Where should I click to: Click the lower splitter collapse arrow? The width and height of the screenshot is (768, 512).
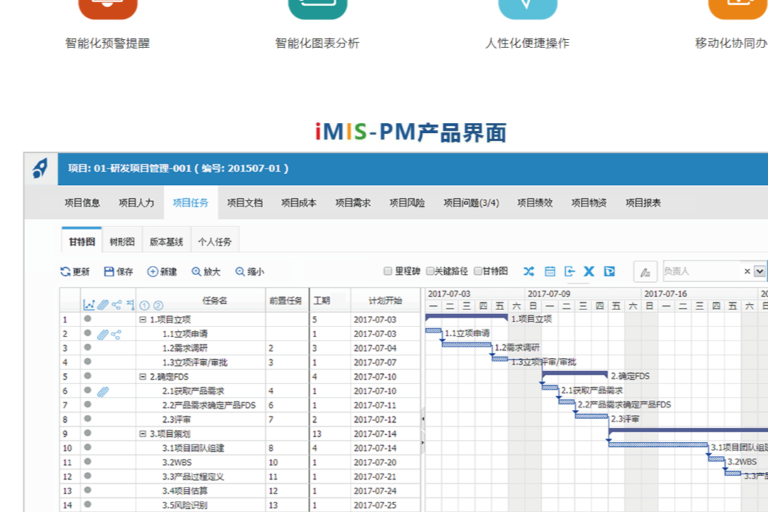[423, 442]
